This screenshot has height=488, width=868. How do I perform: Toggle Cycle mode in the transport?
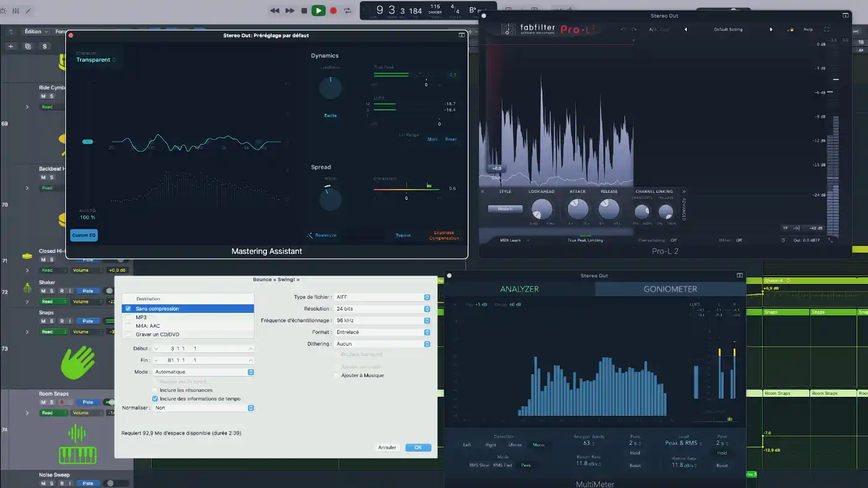pyautogui.click(x=348, y=10)
